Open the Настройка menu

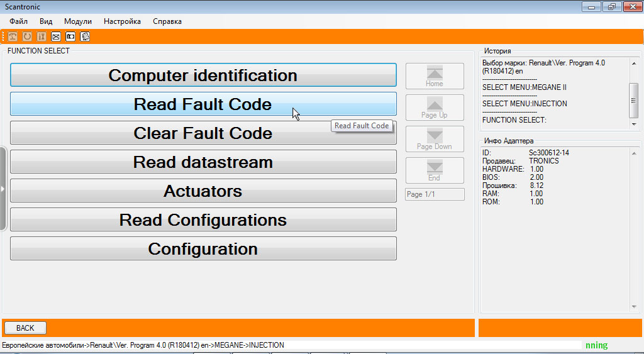122,21
